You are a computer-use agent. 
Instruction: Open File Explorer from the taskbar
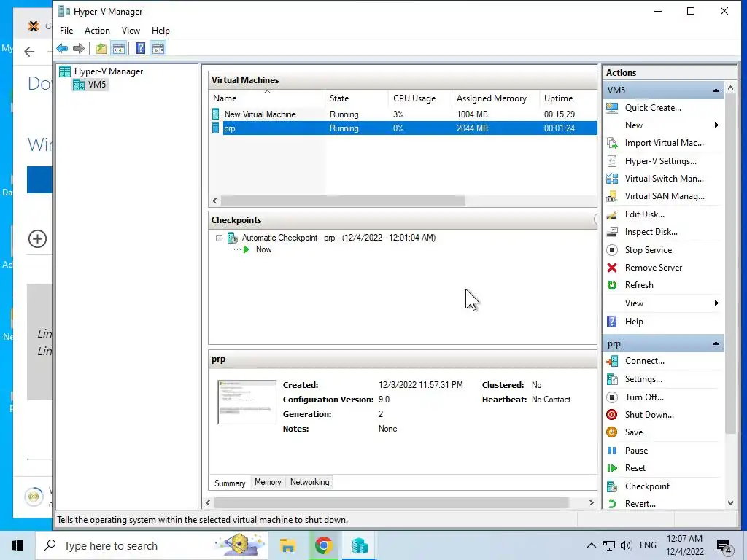[x=287, y=545]
